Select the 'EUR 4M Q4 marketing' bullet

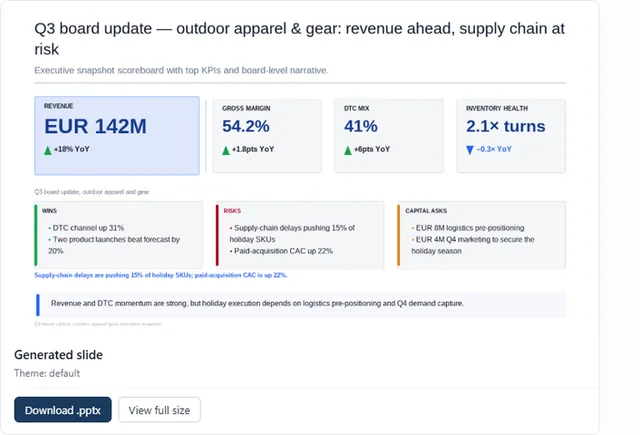(473, 245)
